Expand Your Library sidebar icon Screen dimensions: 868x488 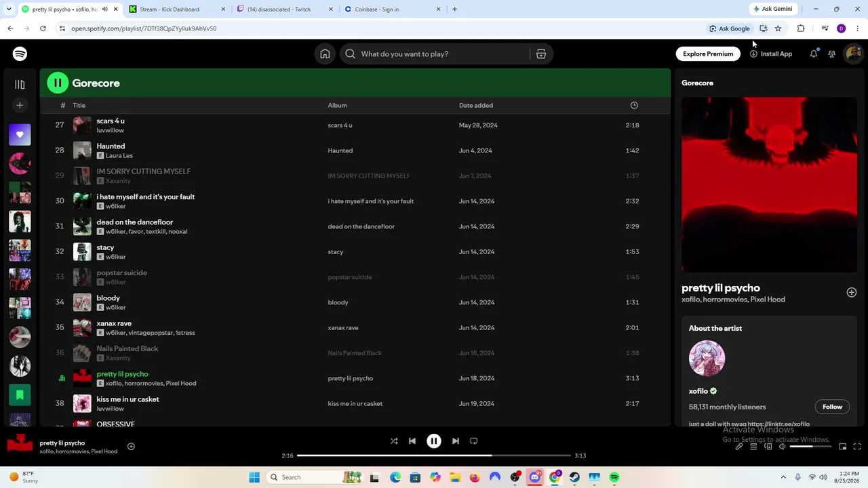(20, 85)
